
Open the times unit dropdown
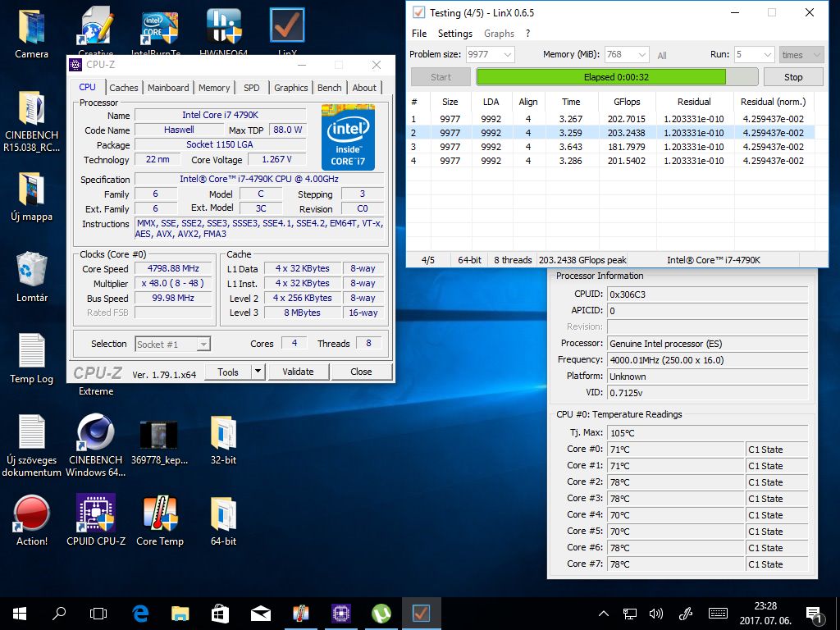[801, 55]
